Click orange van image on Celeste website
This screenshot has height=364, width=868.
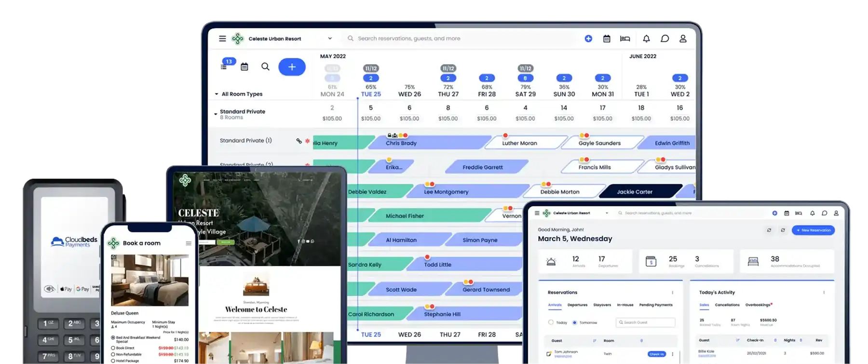(x=256, y=285)
